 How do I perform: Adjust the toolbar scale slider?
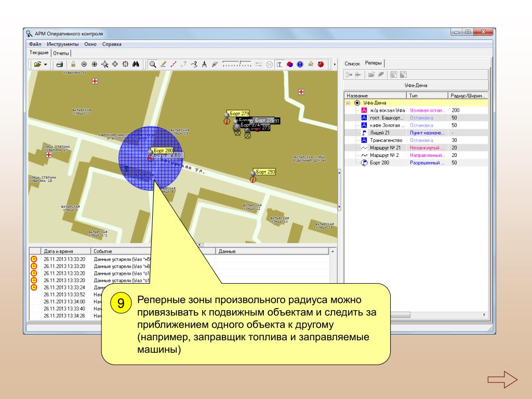point(237,64)
